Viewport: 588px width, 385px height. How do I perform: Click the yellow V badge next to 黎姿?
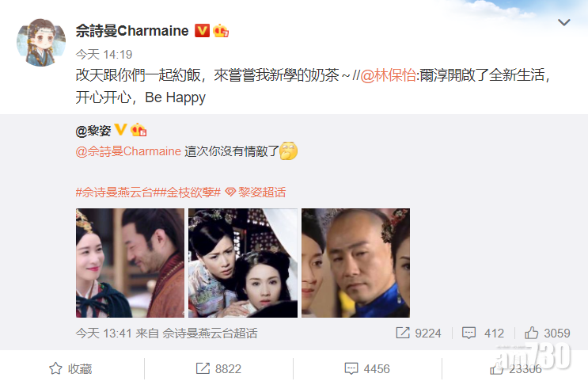coord(120,129)
